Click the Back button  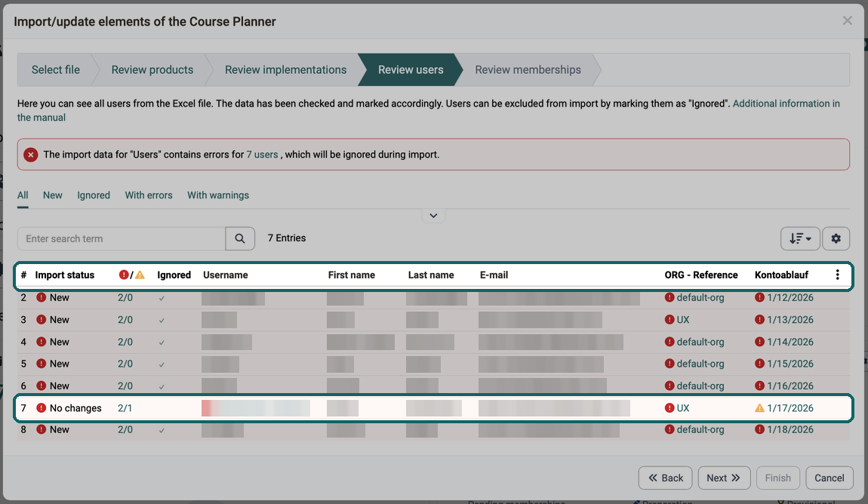pyautogui.click(x=666, y=478)
